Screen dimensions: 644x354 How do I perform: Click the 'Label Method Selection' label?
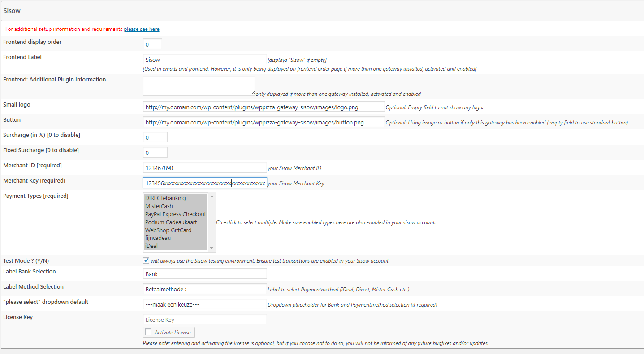click(33, 287)
